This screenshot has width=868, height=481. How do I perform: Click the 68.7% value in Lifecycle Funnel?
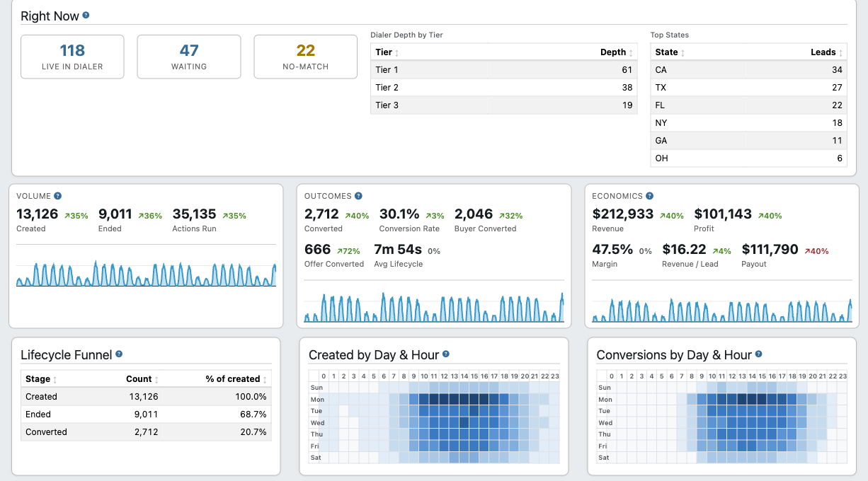pos(254,415)
